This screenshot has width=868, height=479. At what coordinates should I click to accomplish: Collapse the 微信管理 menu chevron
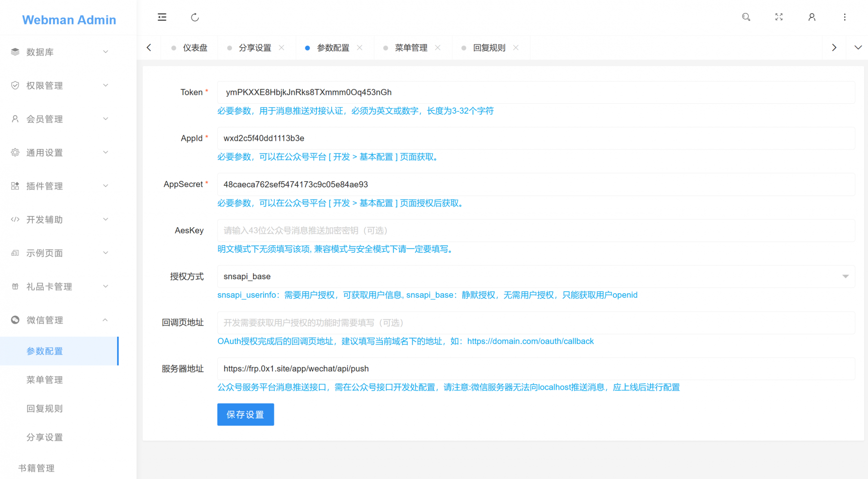[106, 320]
